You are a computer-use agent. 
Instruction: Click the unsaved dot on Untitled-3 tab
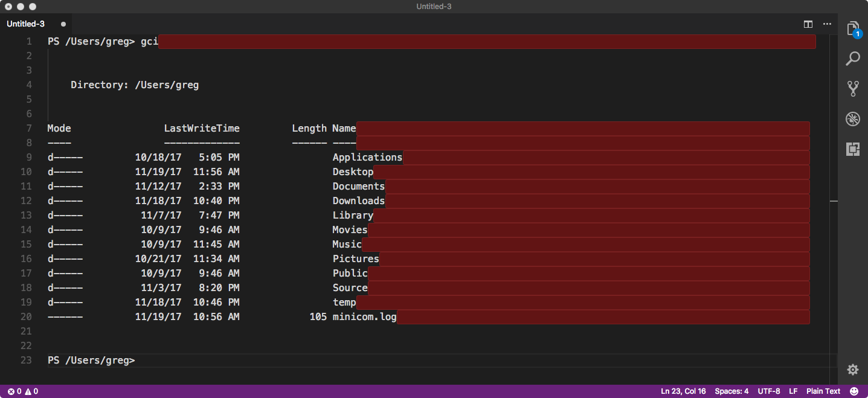[x=63, y=24]
